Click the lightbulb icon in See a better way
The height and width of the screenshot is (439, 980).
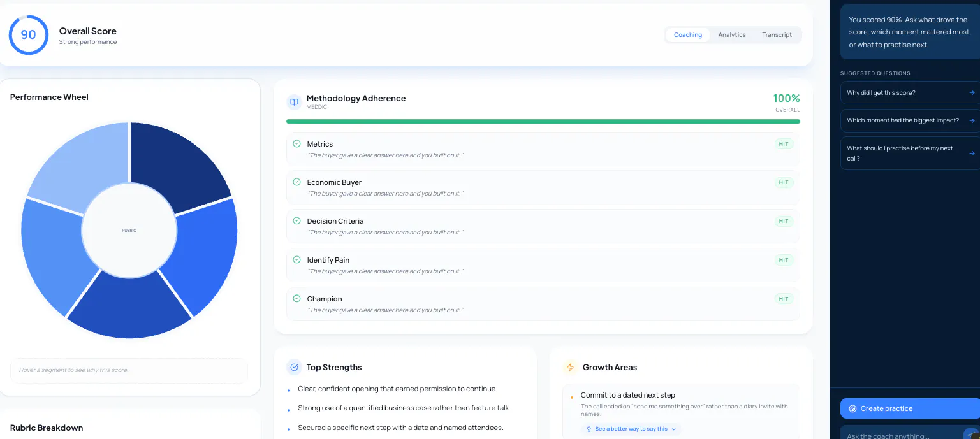point(589,429)
